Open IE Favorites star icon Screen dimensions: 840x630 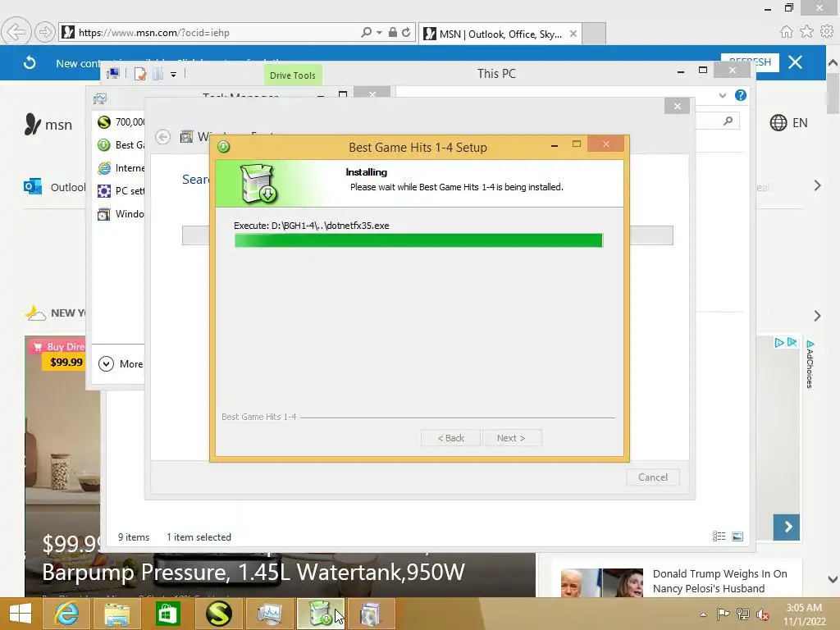tap(806, 32)
